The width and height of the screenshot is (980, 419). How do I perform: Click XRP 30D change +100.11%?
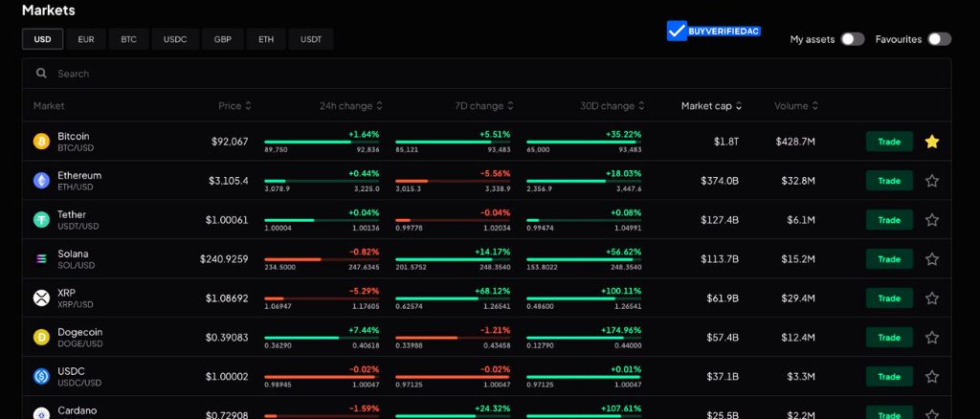click(620, 291)
